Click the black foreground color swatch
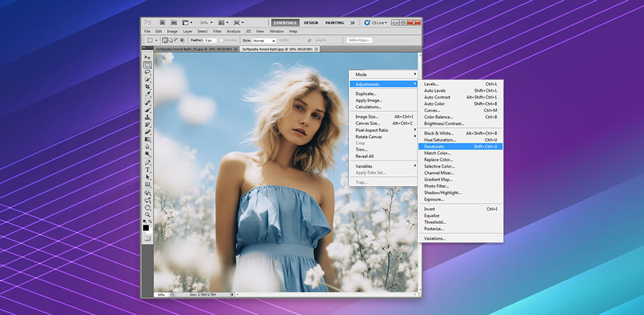Image resolution: width=644 pixels, height=315 pixels. pyautogui.click(x=146, y=228)
